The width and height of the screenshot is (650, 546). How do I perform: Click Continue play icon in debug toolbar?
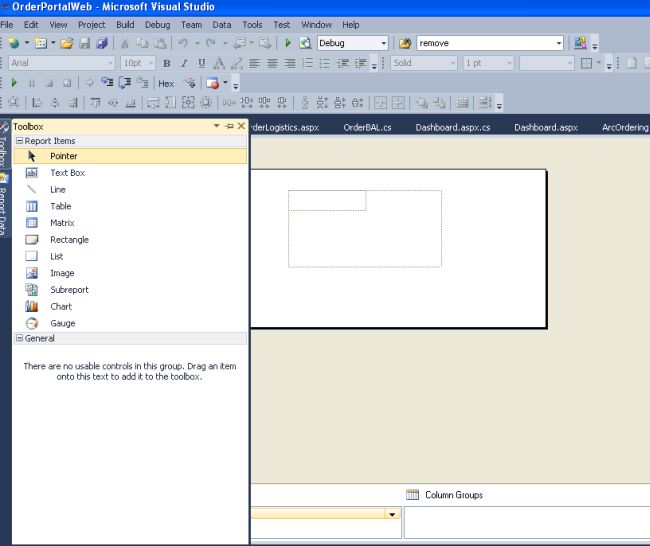(14, 83)
